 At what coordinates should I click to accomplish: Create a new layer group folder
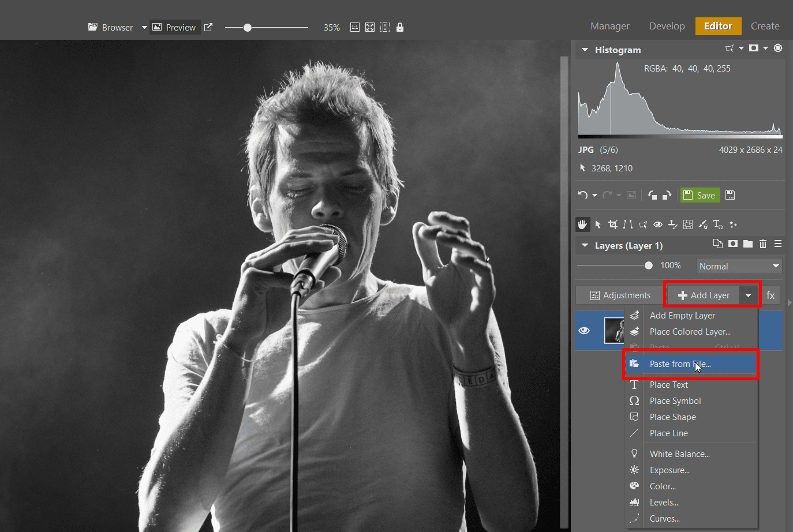tap(748, 243)
